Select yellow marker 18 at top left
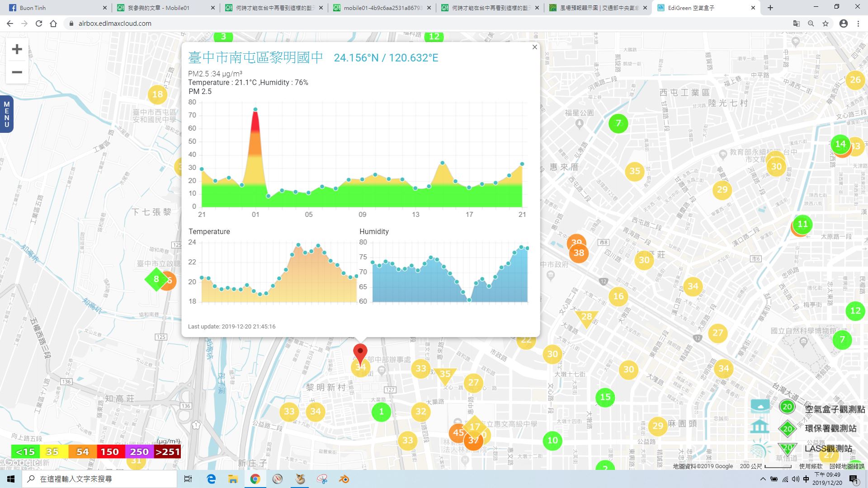Image resolution: width=868 pixels, height=488 pixels. (x=157, y=94)
